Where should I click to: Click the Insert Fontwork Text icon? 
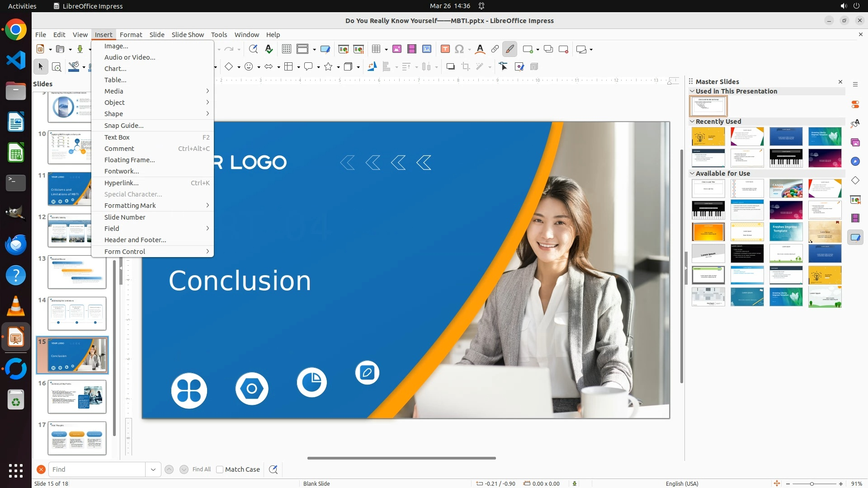click(x=480, y=49)
